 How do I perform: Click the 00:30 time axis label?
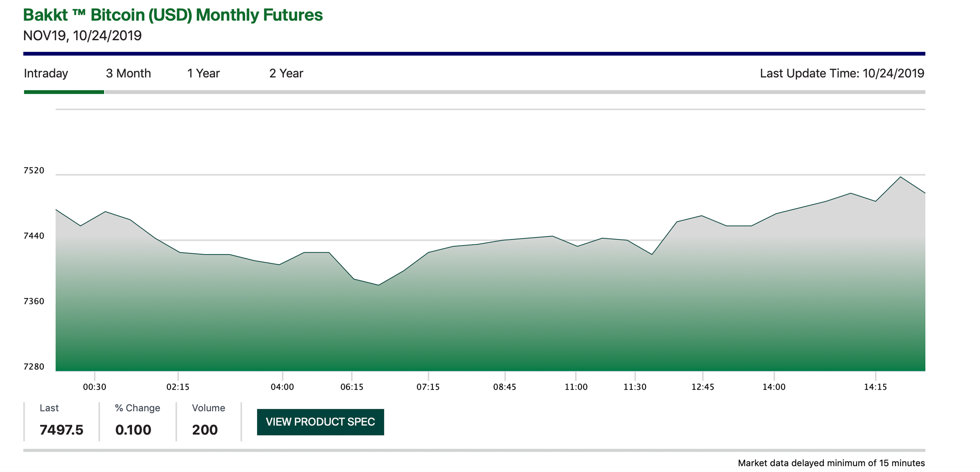point(94,387)
